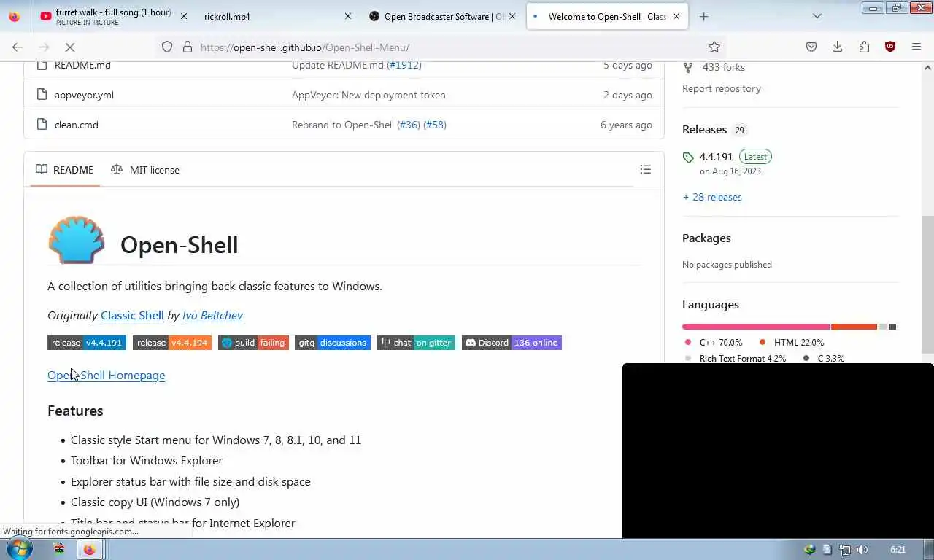Screen dimensions: 934x560
Task: Open the uBlock Origin extension icon
Action: (890, 47)
